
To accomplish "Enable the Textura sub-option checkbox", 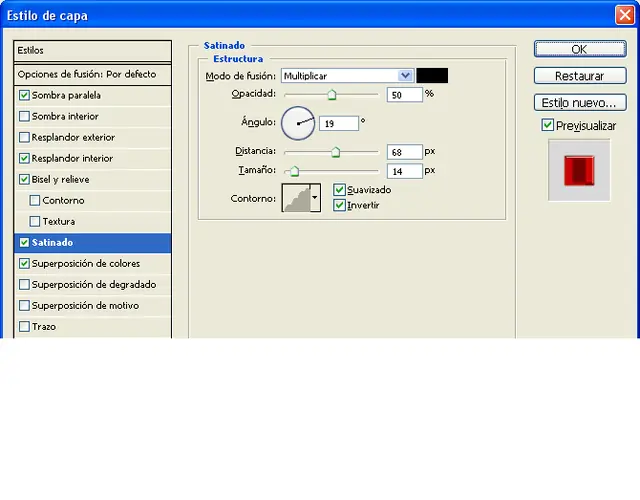I will click(35, 221).
